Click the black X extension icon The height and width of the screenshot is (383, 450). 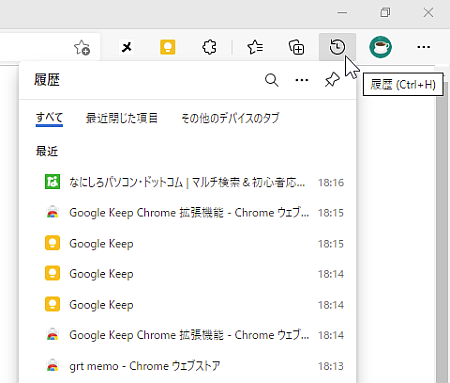[x=127, y=47]
